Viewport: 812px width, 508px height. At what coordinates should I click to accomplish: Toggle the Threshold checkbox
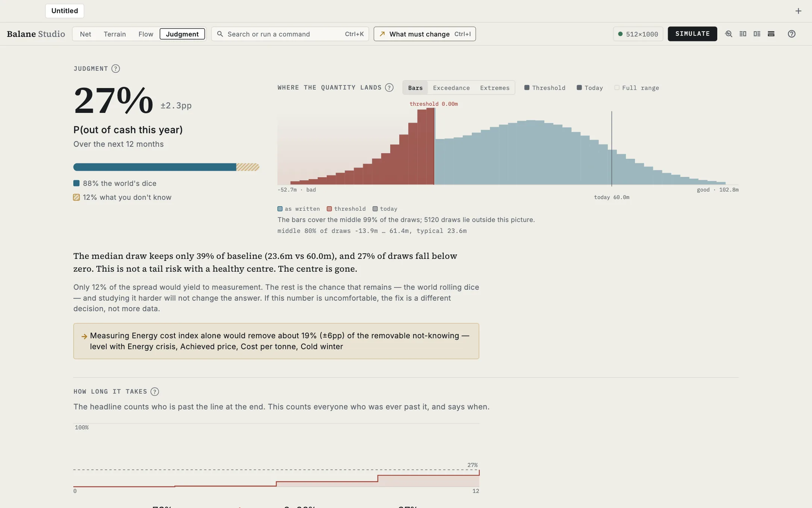527,88
